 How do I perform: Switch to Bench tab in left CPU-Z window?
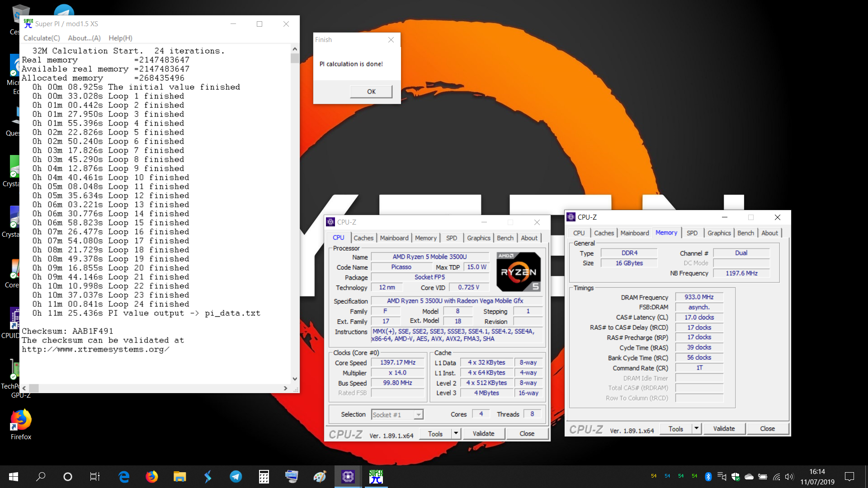pyautogui.click(x=505, y=238)
